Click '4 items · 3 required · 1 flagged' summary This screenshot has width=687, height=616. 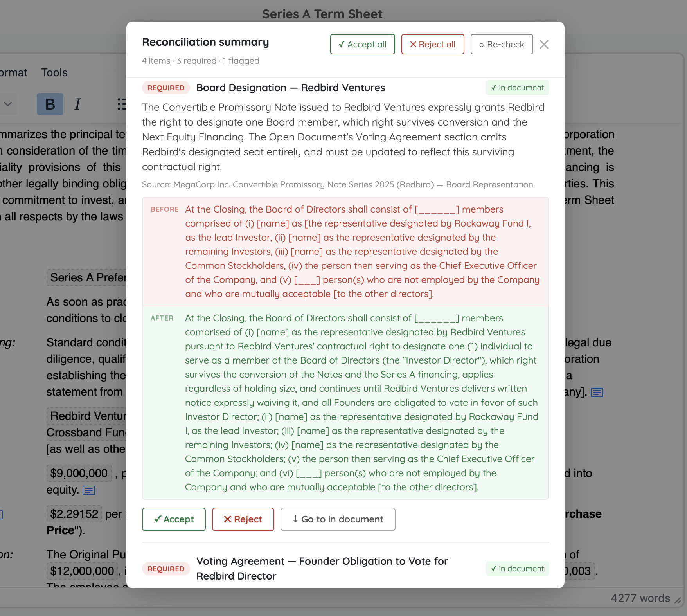[201, 61]
